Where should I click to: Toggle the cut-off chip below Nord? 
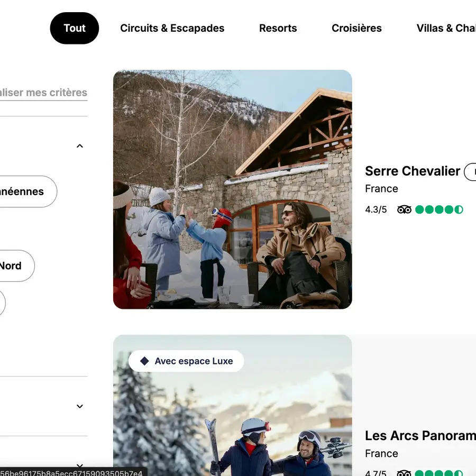pyautogui.click(x=2, y=304)
